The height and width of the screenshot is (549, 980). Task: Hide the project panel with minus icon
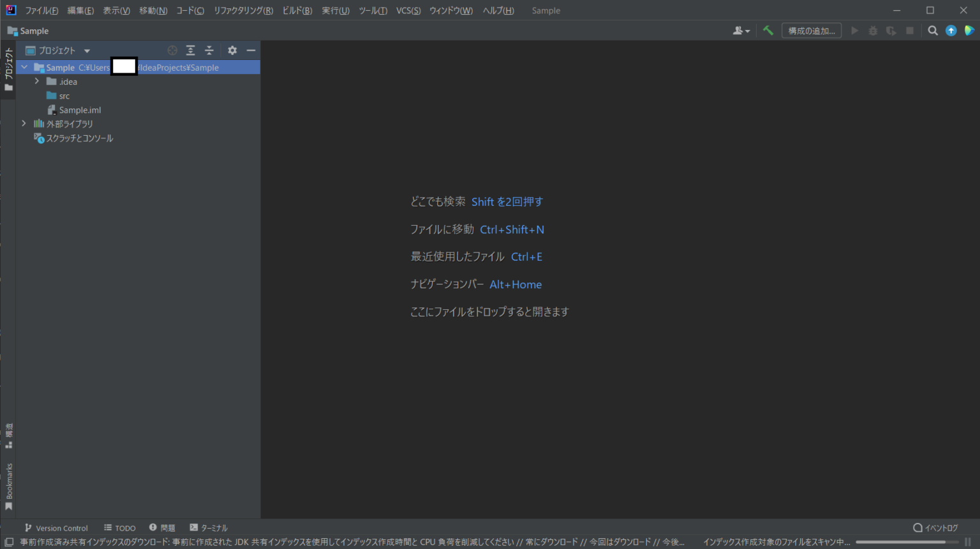(251, 50)
